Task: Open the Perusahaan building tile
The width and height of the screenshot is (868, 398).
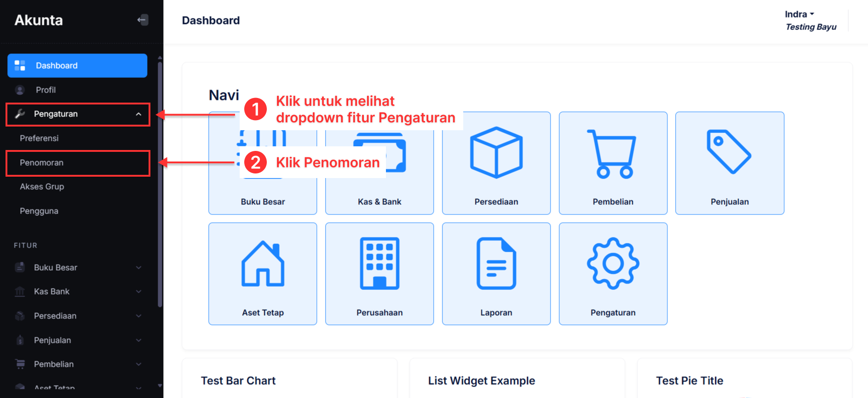Action: click(x=379, y=274)
